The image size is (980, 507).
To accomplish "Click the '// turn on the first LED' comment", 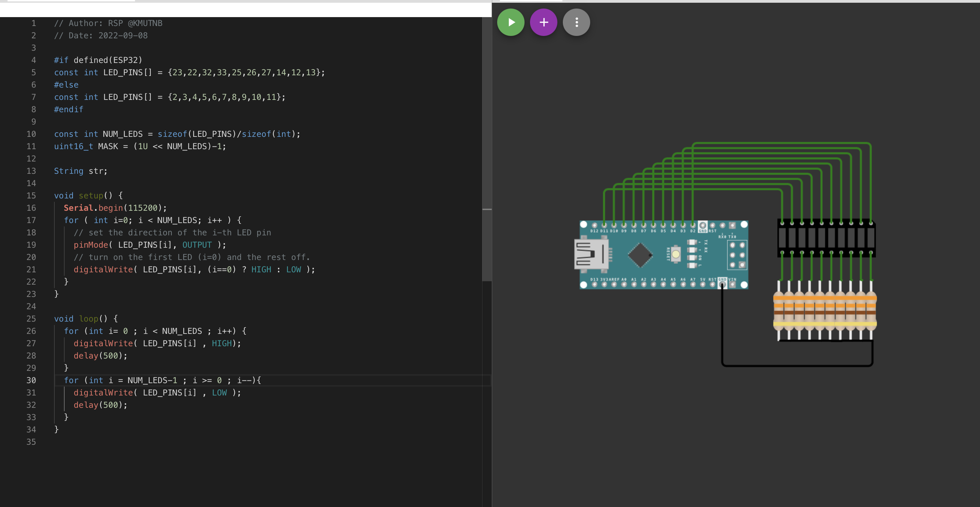I will [192, 257].
